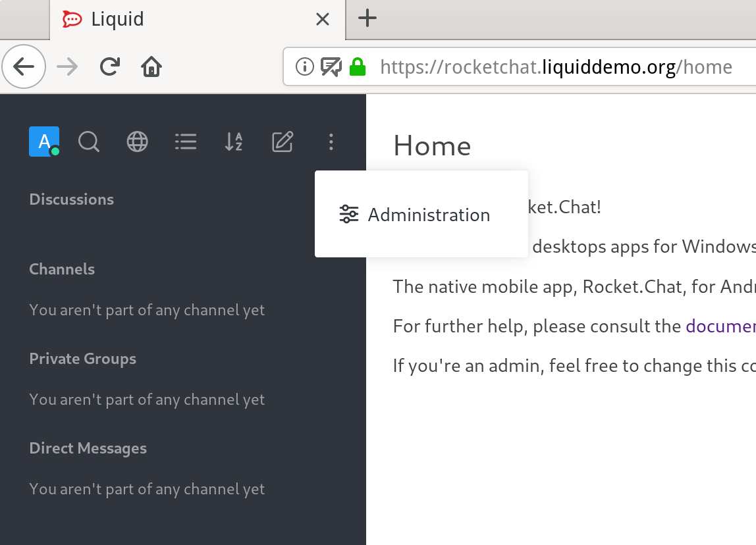Open the Directory with the globe icon

pyautogui.click(x=137, y=141)
